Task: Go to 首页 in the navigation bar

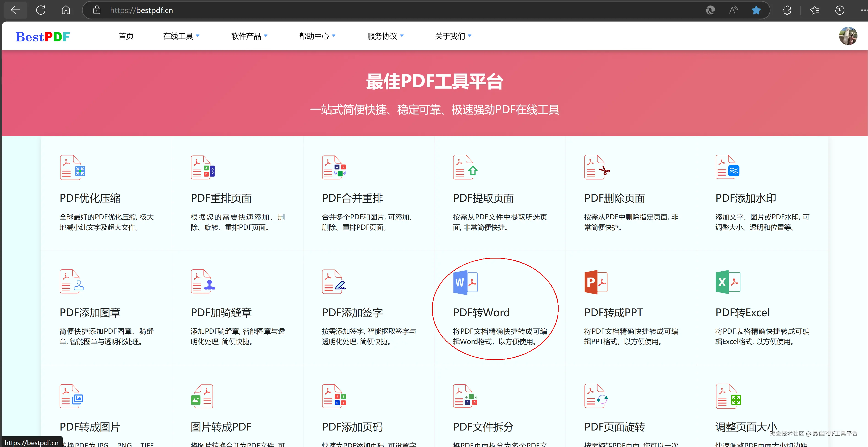Action: point(126,36)
